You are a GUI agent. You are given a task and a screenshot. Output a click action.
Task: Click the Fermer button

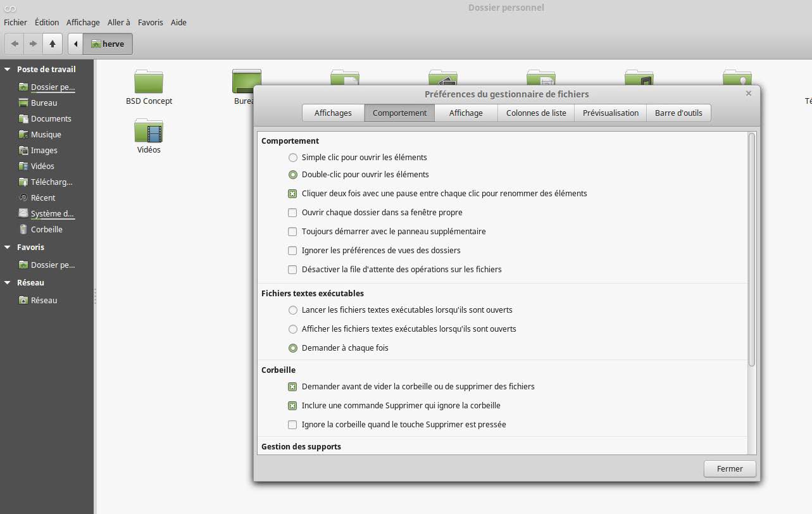click(x=730, y=468)
